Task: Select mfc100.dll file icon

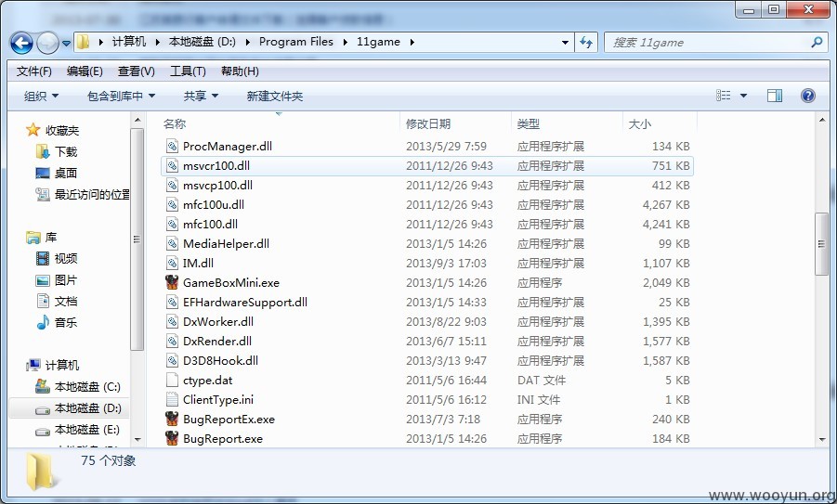Action: click(x=172, y=224)
